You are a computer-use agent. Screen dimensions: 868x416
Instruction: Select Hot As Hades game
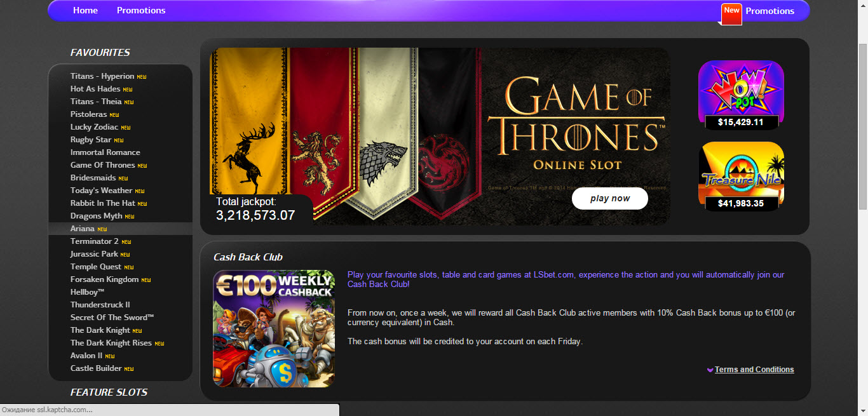(95, 89)
